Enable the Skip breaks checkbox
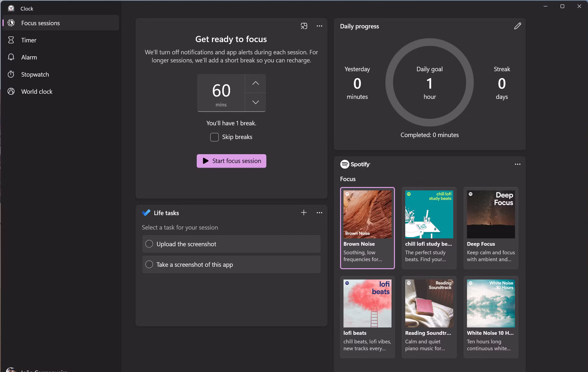Image resolution: width=588 pixels, height=372 pixels. [x=214, y=137]
